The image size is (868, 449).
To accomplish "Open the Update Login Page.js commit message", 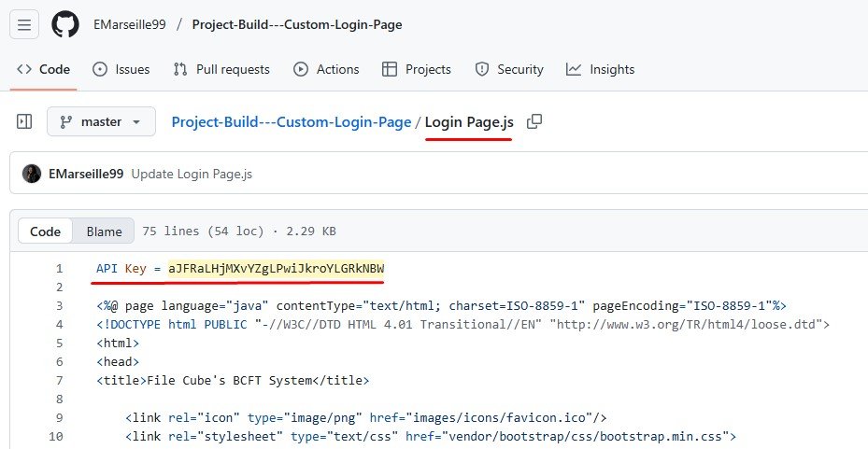I will 192,174.
